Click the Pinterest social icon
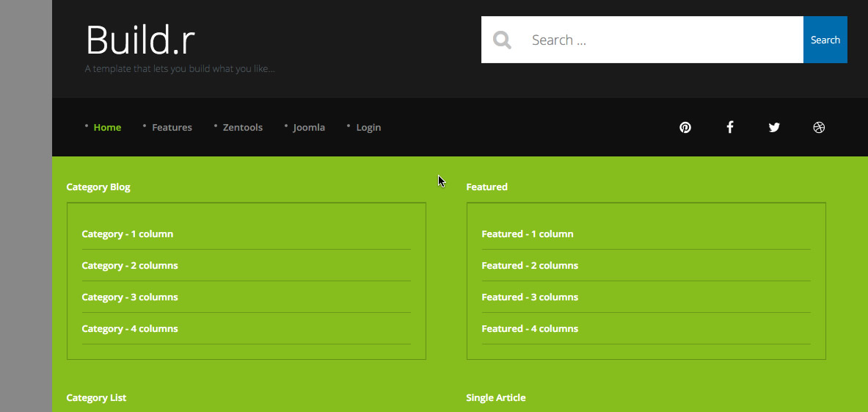The width and height of the screenshot is (868, 412). click(x=685, y=127)
